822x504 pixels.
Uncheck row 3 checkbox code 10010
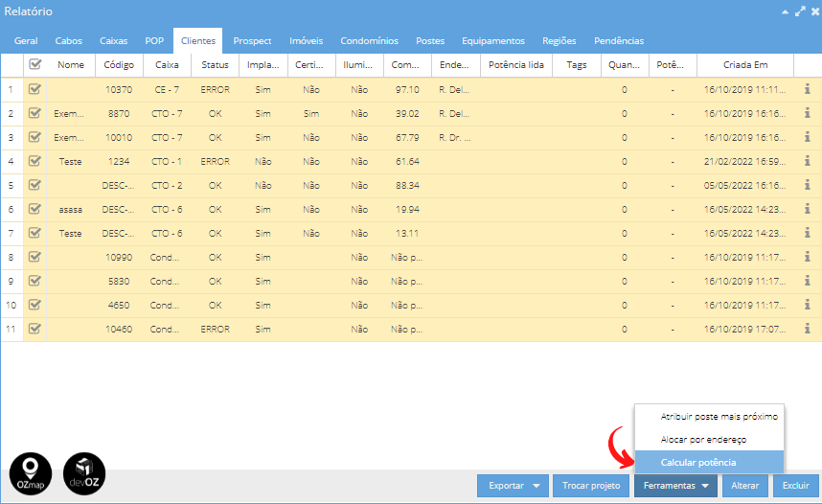pyautogui.click(x=35, y=137)
